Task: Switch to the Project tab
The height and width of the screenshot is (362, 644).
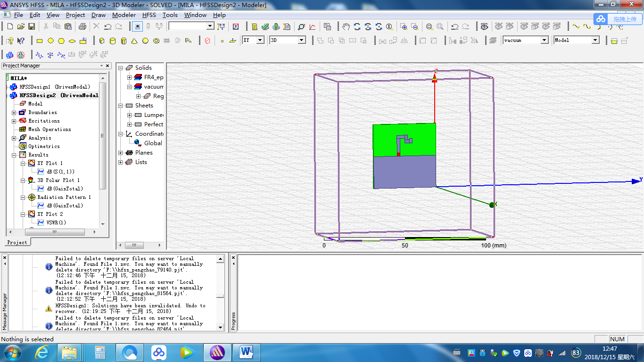Action: tap(17, 242)
